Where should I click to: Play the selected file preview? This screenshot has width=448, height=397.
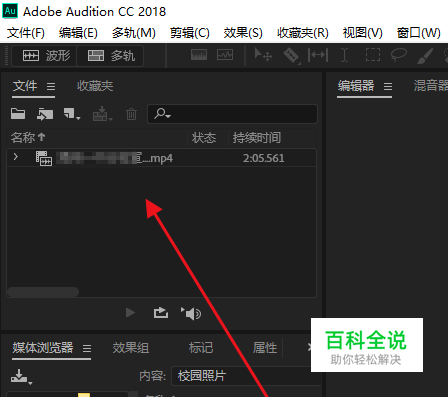click(130, 313)
